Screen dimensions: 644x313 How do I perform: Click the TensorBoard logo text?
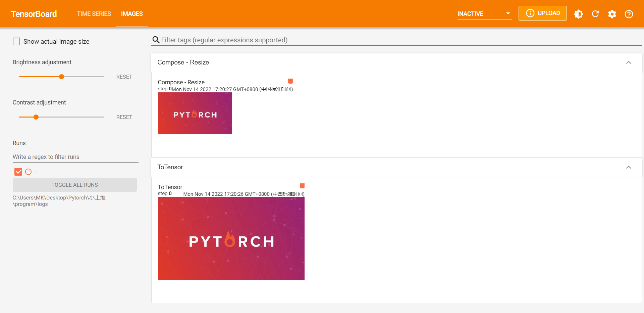tap(34, 14)
